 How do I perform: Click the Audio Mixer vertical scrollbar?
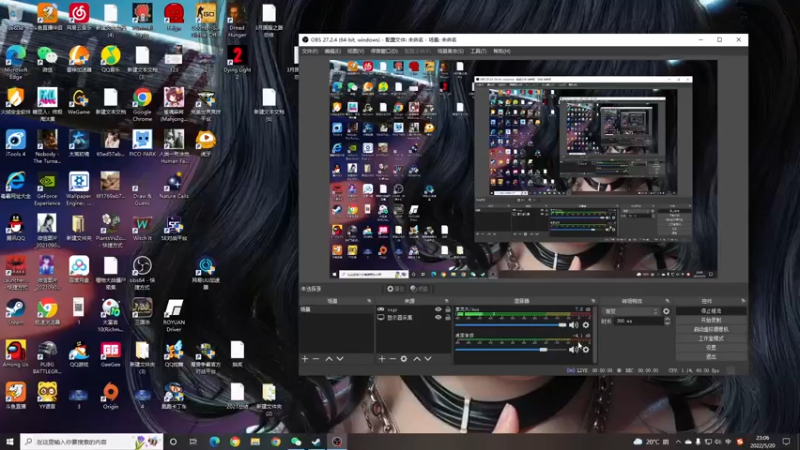click(x=595, y=334)
